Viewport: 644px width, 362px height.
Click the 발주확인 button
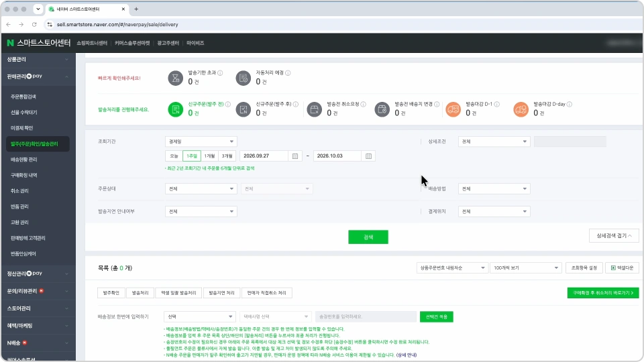click(x=111, y=293)
